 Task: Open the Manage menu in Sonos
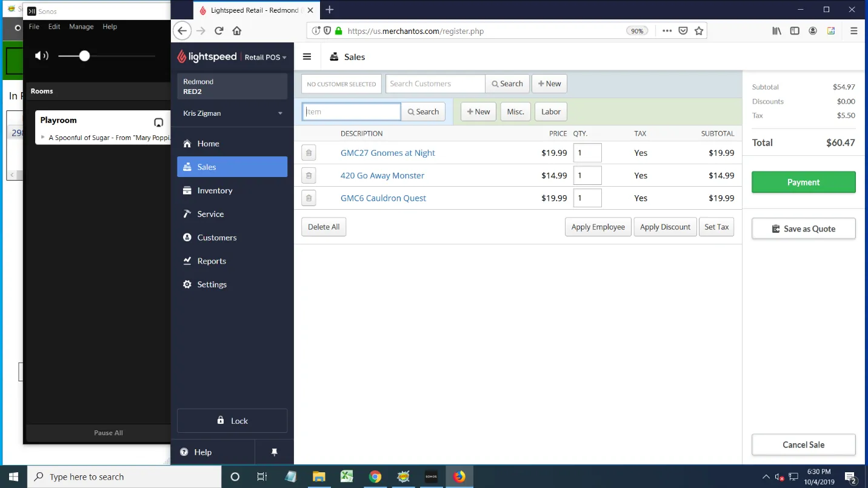pyautogui.click(x=81, y=27)
